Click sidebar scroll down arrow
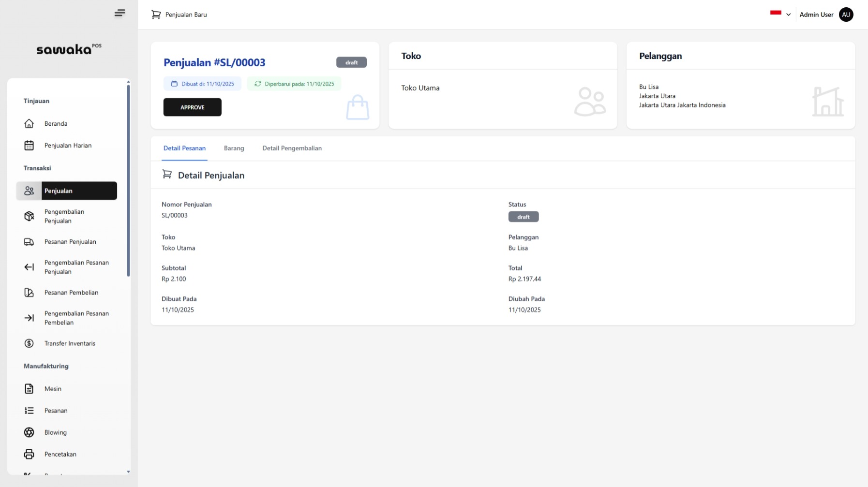This screenshot has height=487, width=868. click(128, 472)
